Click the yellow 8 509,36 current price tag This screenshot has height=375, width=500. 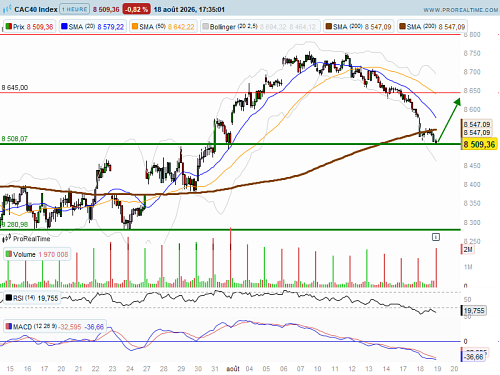coord(479,144)
